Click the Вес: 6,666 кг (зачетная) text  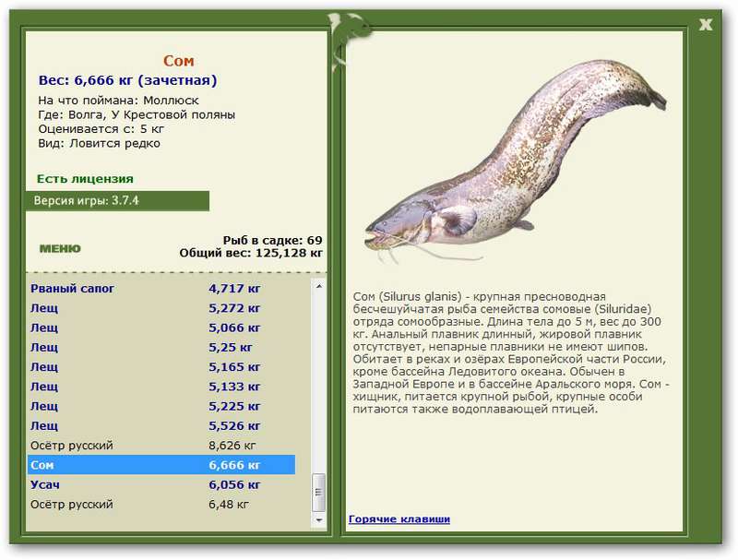(128, 80)
